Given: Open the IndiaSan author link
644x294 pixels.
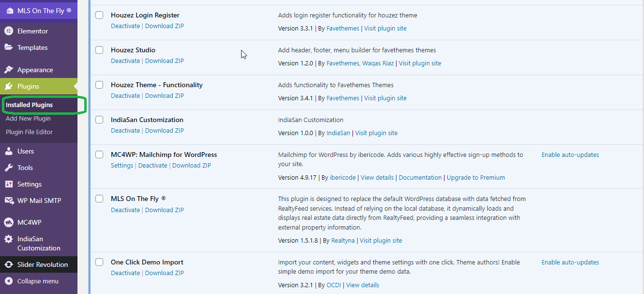Looking at the screenshot, I should point(338,133).
